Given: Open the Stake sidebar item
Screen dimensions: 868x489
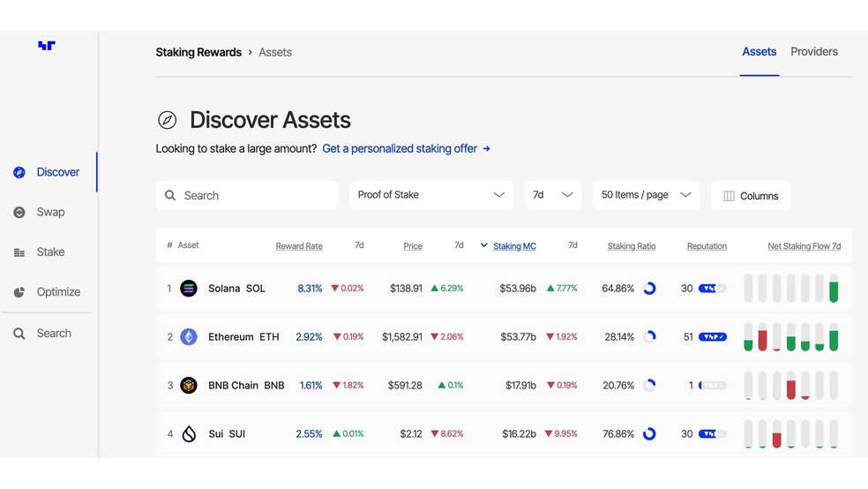Looking at the screenshot, I should coord(40,252).
